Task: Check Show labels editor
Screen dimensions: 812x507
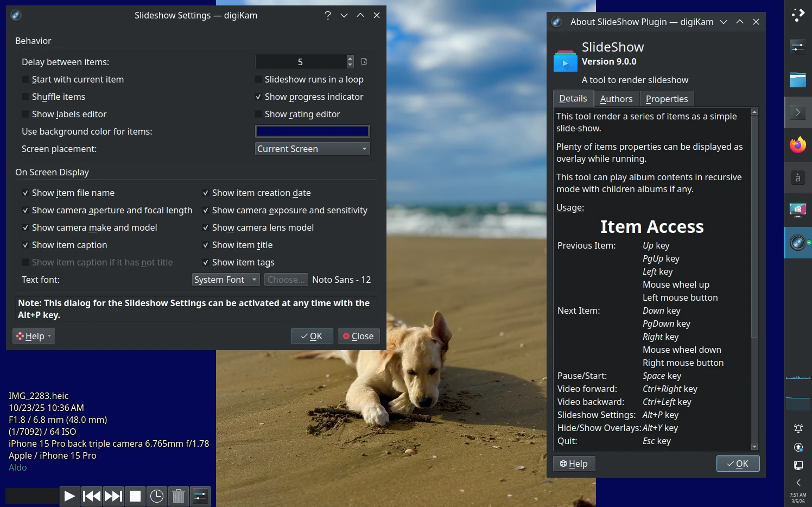Action: [26, 114]
